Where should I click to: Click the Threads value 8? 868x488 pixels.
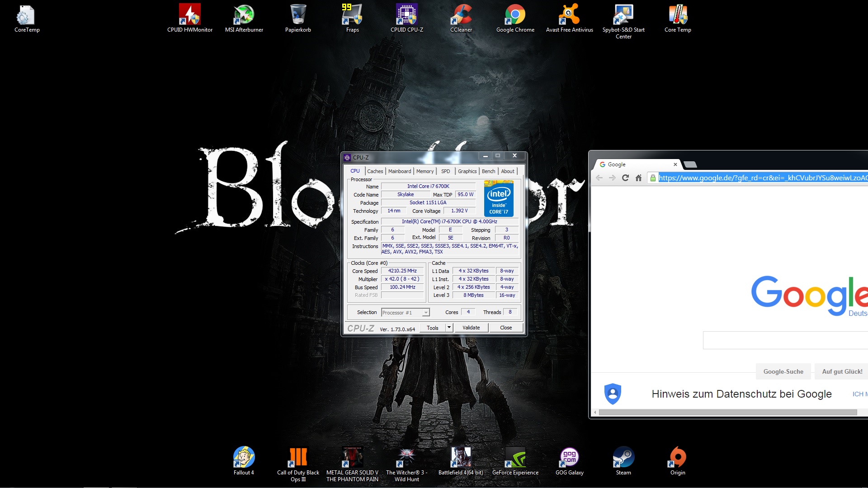pyautogui.click(x=510, y=312)
